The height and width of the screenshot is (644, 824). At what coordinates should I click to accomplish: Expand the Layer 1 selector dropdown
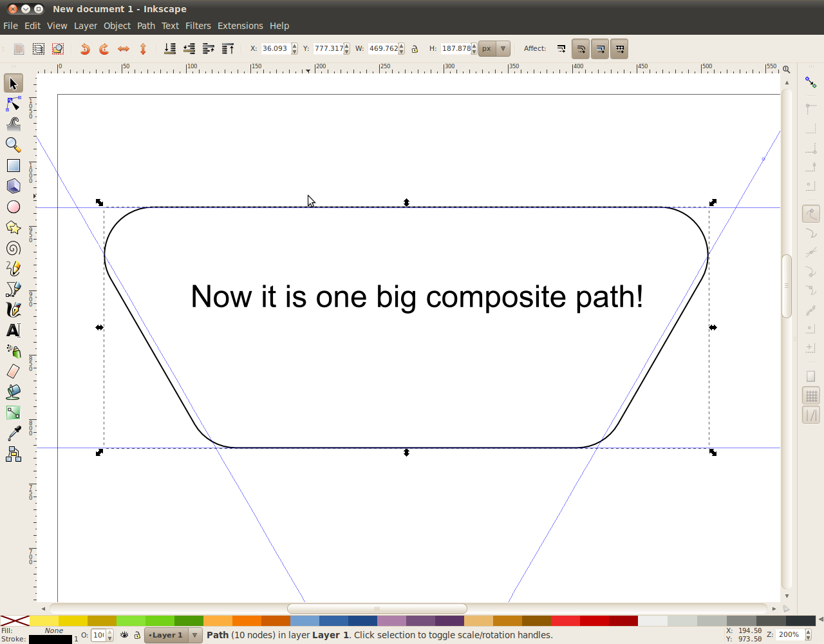click(x=194, y=635)
